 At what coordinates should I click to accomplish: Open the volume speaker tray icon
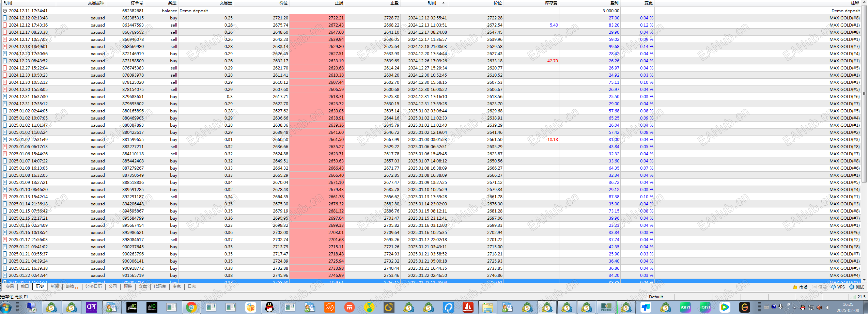point(819,308)
